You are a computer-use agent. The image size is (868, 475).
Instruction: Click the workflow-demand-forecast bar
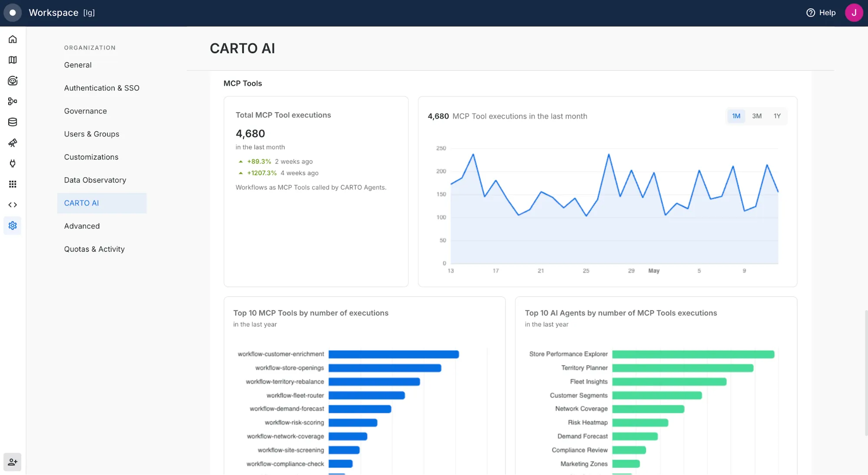tap(360, 409)
